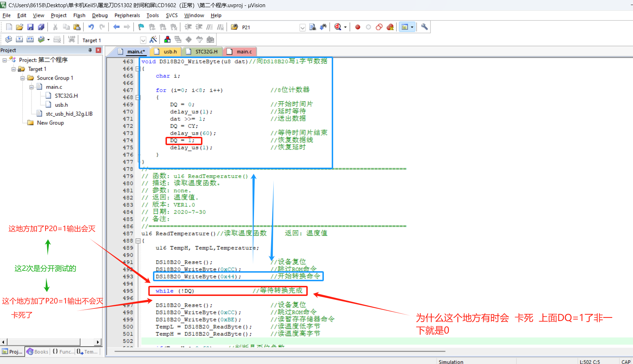
Task: Open the Target 1 dropdown
Action: click(x=143, y=40)
